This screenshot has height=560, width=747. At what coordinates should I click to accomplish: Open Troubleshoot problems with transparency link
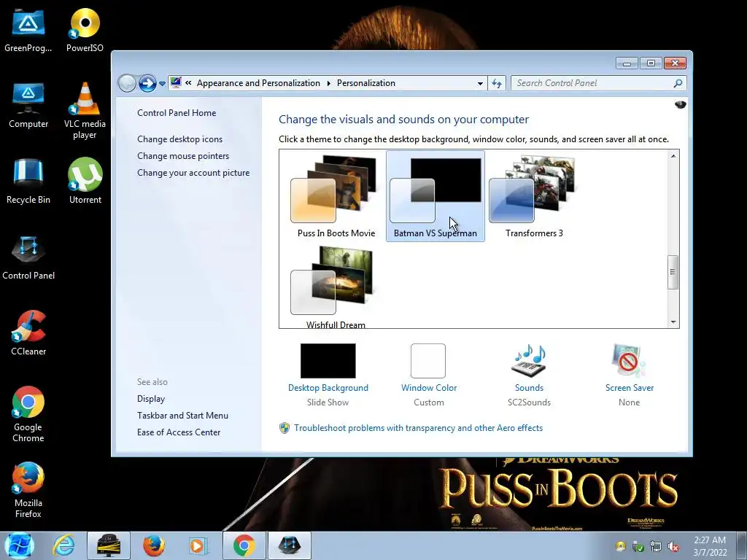pos(418,427)
